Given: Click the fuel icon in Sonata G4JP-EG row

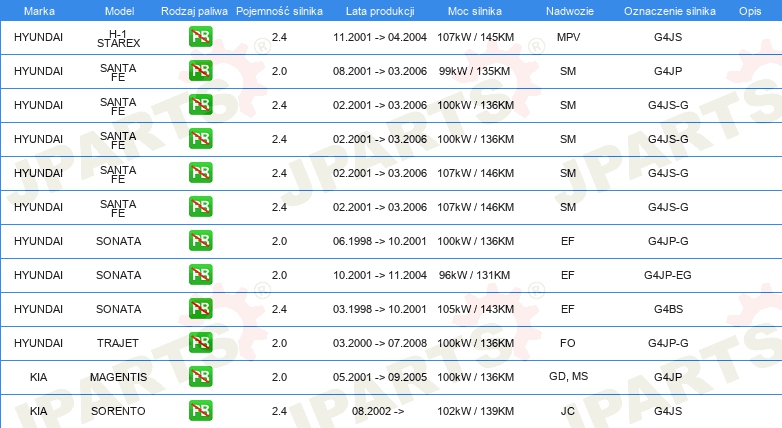Looking at the screenshot, I should point(200,274).
